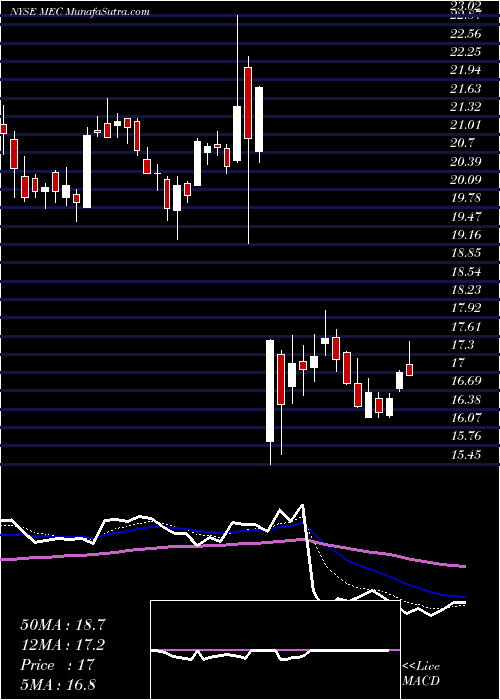Viewport: 500px width, 700px height.
Task: Click the 16.07 price axis label
Action: click(x=466, y=418)
